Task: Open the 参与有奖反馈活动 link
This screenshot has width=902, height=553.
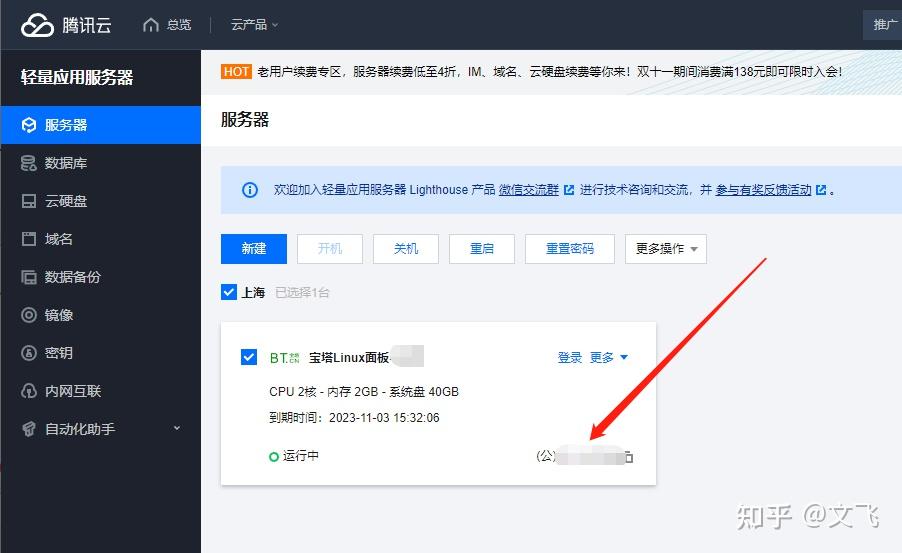Action: click(763, 190)
